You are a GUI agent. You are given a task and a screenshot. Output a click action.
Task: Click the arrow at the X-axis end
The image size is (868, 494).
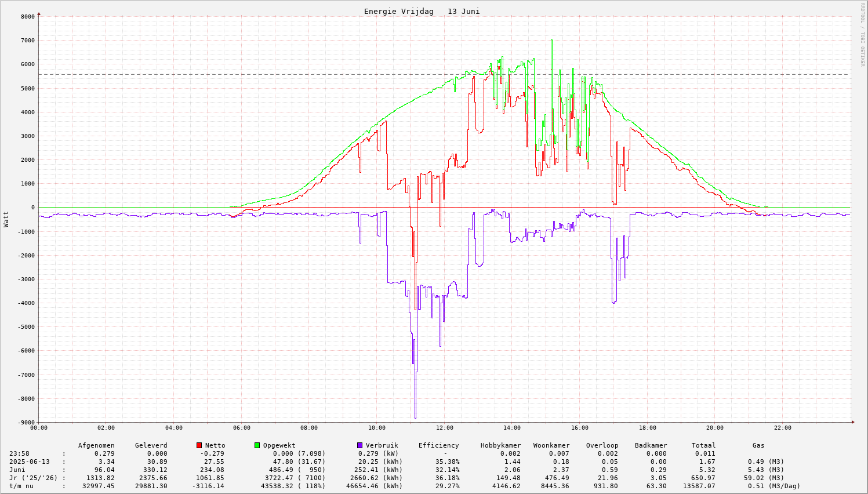click(x=852, y=422)
